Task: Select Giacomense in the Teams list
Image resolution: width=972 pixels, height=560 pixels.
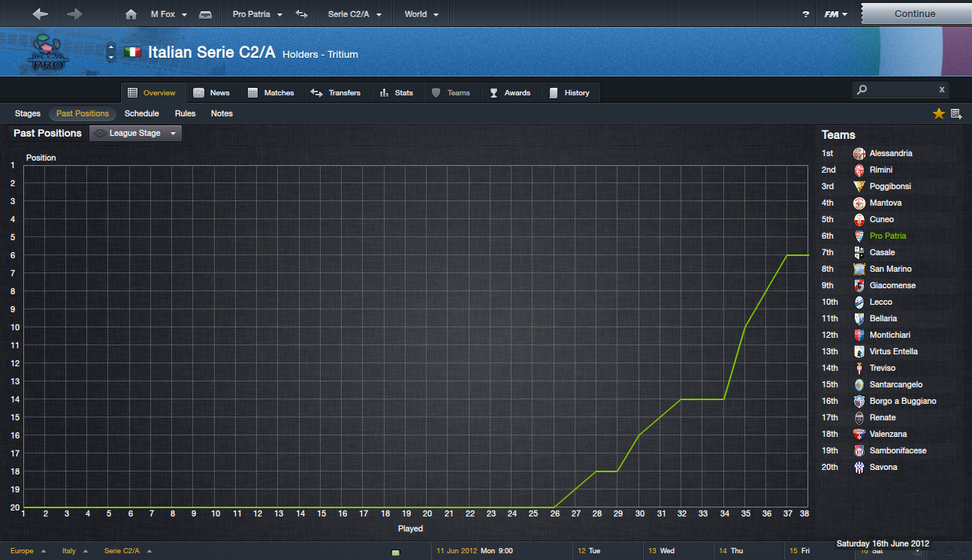Action: pos(892,285)
